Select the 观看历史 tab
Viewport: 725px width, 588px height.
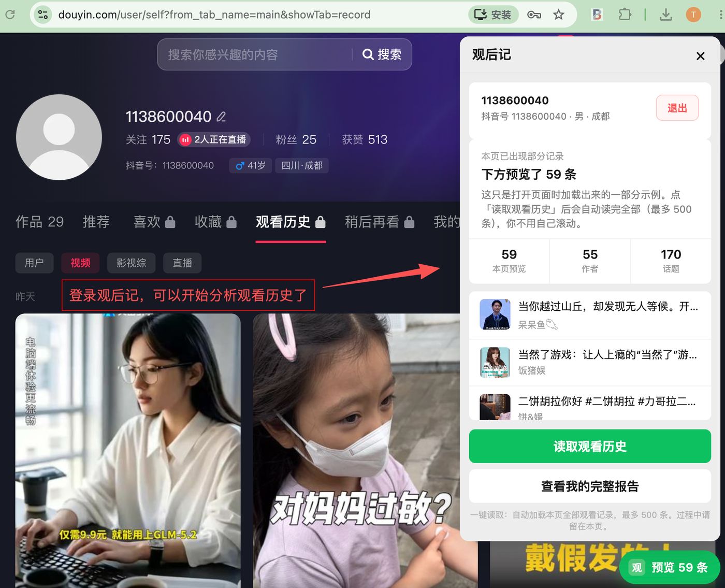(x=291, y=222)
